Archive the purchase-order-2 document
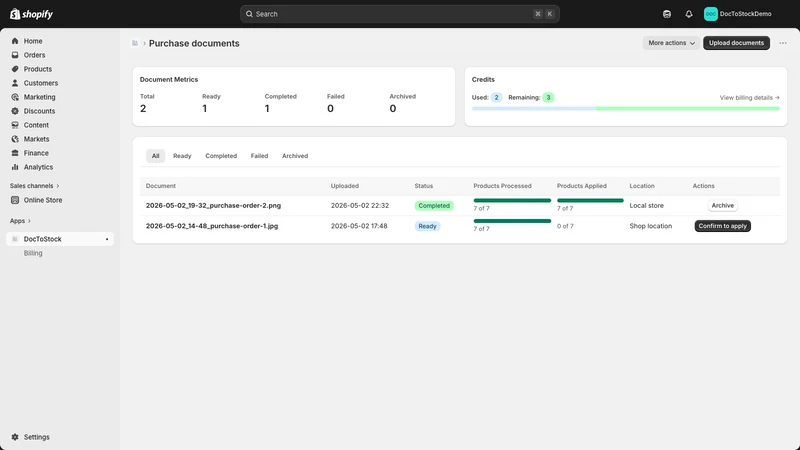Screen dimensions: 800x450 coord(722,205)
